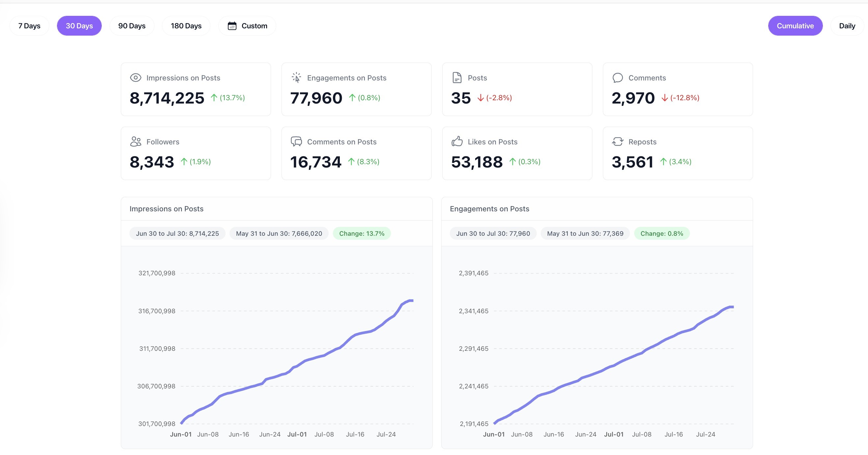
Task: Switch to Daily view mode
Action: 847,26
